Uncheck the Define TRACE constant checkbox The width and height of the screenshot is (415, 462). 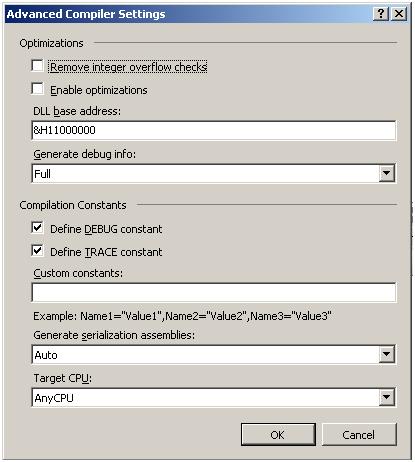click(x=37, y=251)
